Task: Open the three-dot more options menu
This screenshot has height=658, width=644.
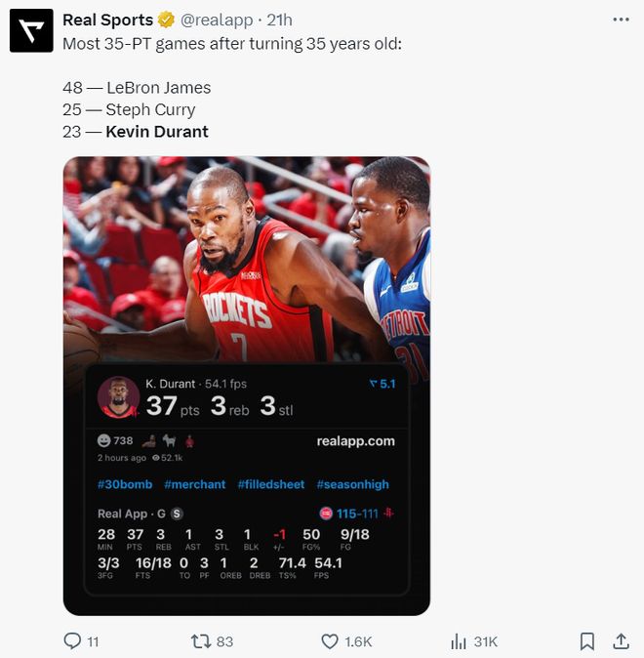Action: pos(621,20)
